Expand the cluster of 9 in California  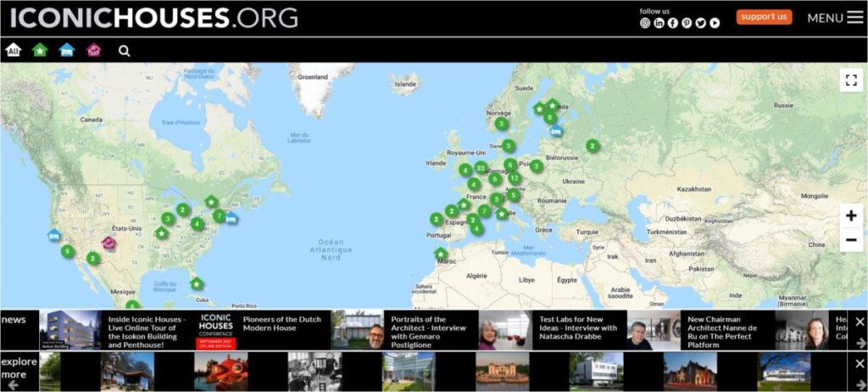click(x=67, y=251)
